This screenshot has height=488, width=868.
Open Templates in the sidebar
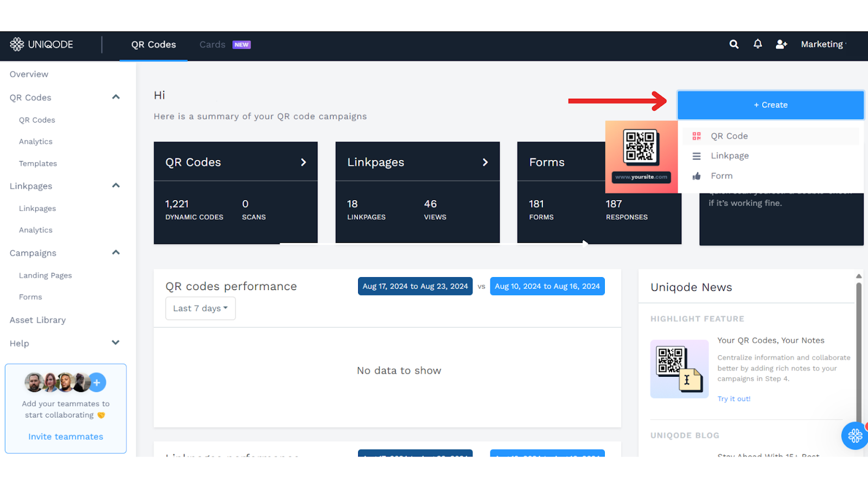click(38, 164)
